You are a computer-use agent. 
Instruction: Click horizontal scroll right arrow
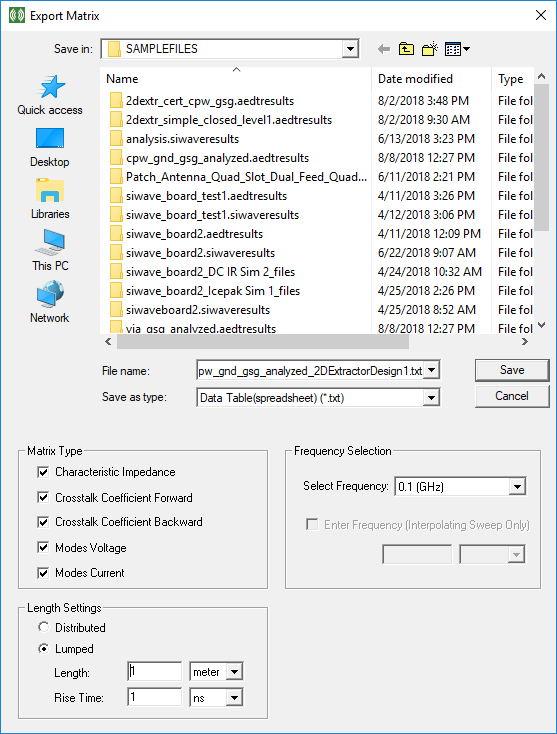525,342
